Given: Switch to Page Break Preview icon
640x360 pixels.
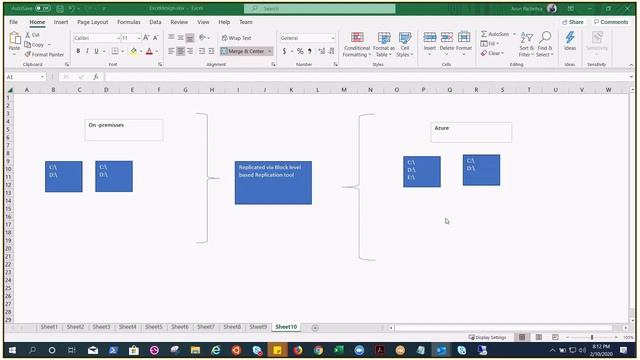Looking at the screenshot, I should (x=555, y=337).
